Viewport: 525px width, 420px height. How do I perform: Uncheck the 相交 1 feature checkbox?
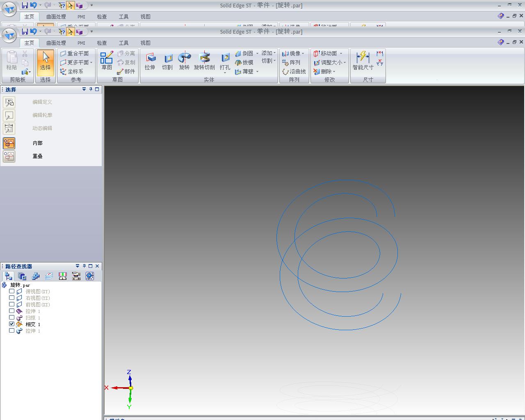coord(11,324)
